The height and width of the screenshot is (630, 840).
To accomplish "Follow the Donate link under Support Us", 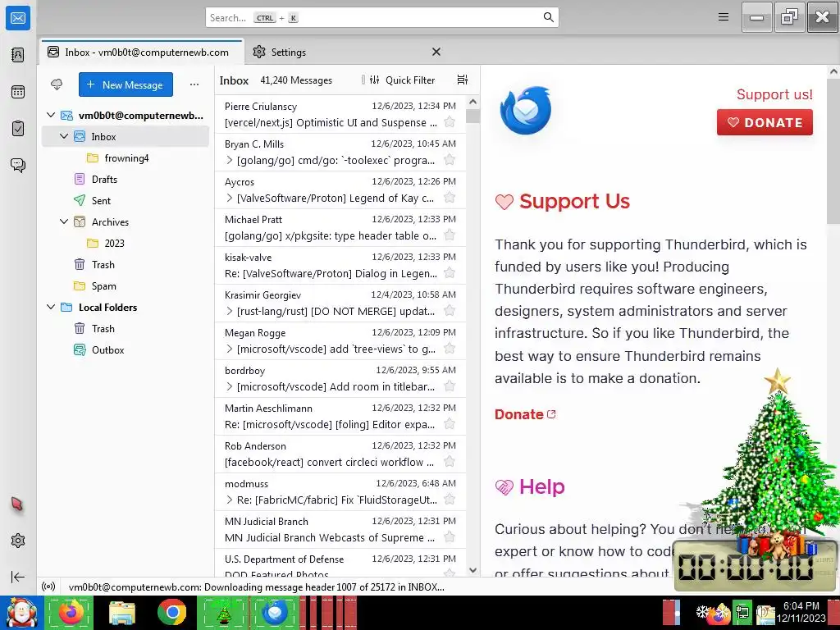I will [525, 414].
